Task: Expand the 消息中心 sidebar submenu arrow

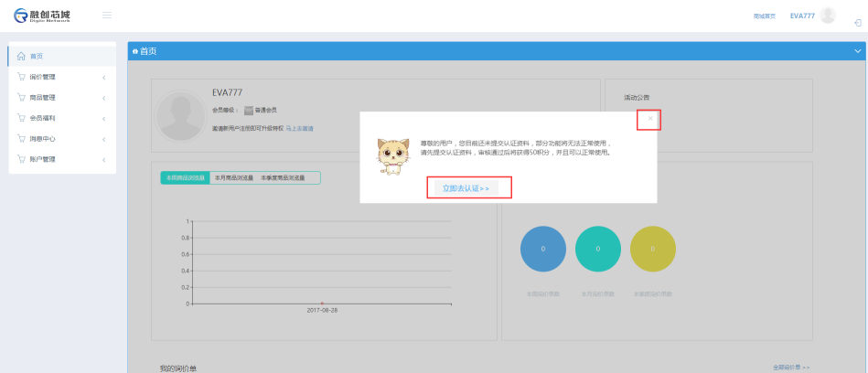Action: [x=103, y=139]
